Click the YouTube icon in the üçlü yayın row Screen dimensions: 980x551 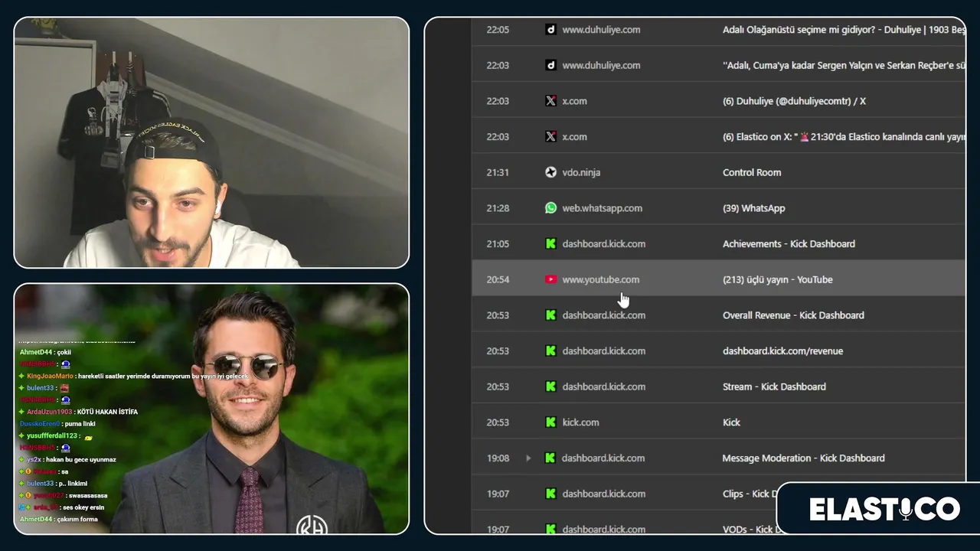[x=550, y=279]
